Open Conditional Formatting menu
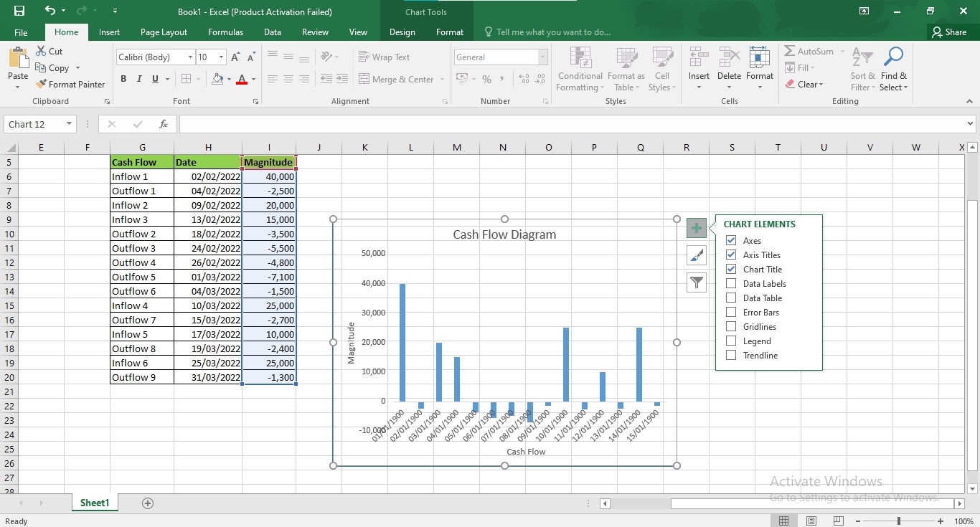The image size is (980, 527). pos(580,69)
